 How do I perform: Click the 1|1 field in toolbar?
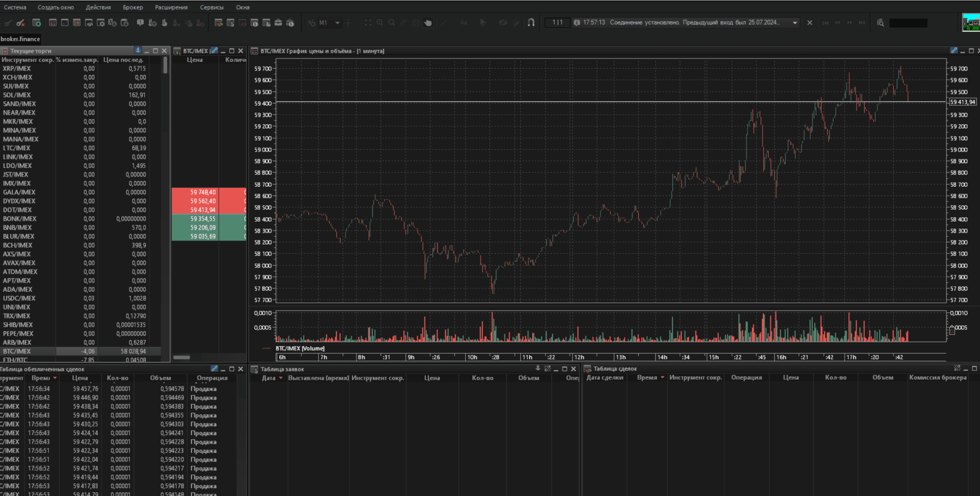[x=557, y=22]
